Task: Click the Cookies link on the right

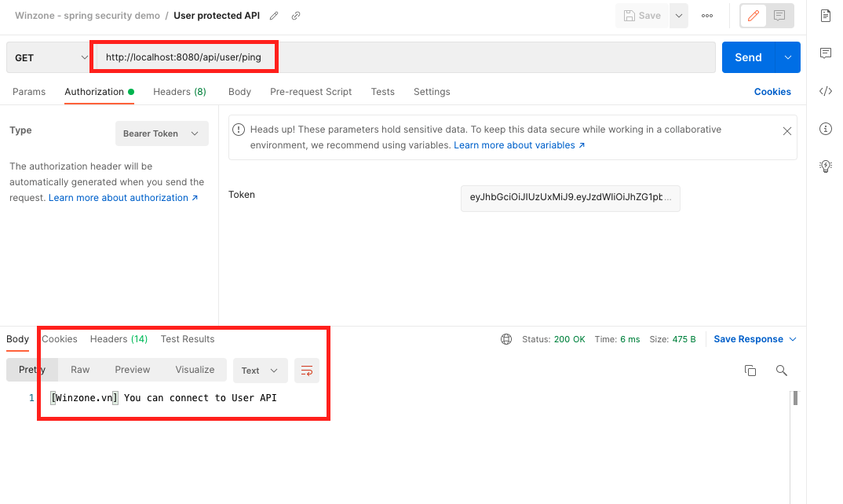Action: (x=772, y=91)
